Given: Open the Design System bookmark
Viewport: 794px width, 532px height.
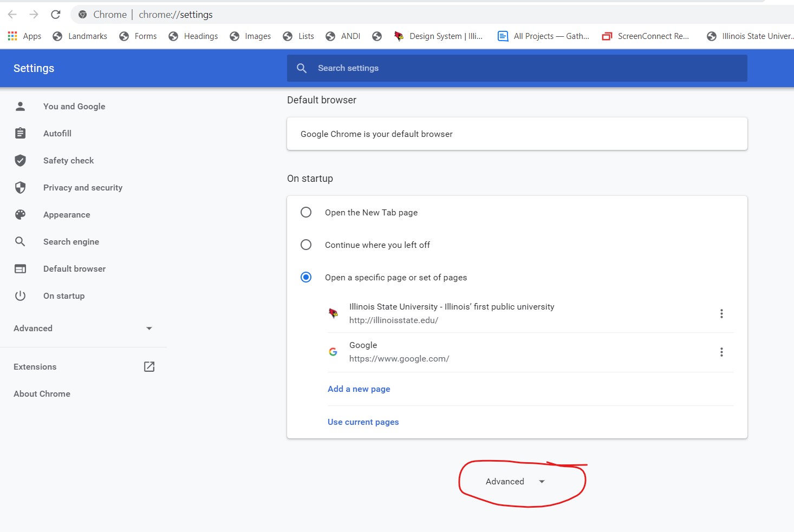Looking at the screenshot, I should click(x=438, y=36).
